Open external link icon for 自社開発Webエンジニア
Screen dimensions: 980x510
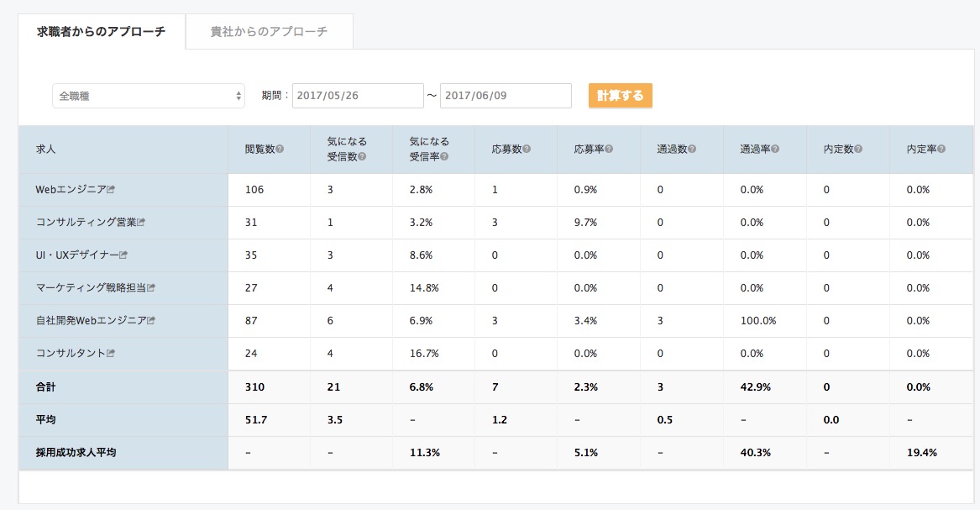click(151, 321)
